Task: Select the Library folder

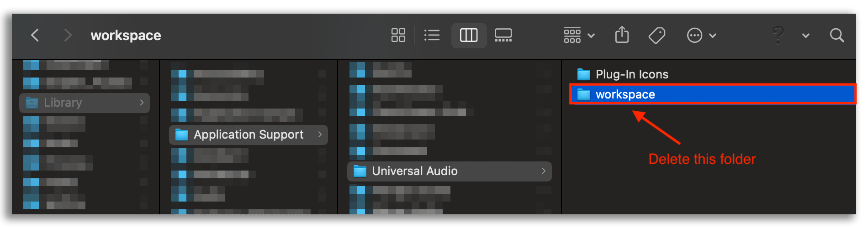Action: pyautogui.click(x=85, y=103)
